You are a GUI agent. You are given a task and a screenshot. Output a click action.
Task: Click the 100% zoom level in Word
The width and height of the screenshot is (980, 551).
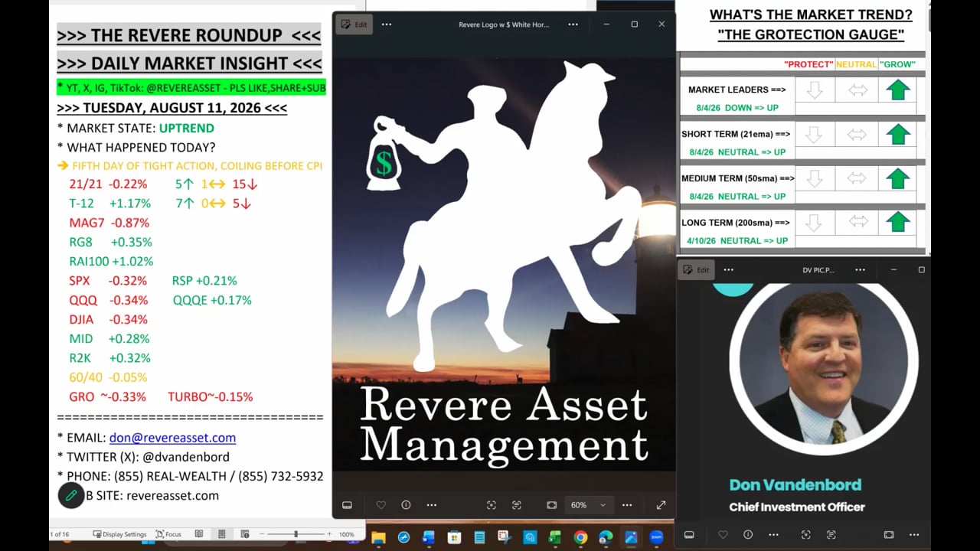coord(347,534)
